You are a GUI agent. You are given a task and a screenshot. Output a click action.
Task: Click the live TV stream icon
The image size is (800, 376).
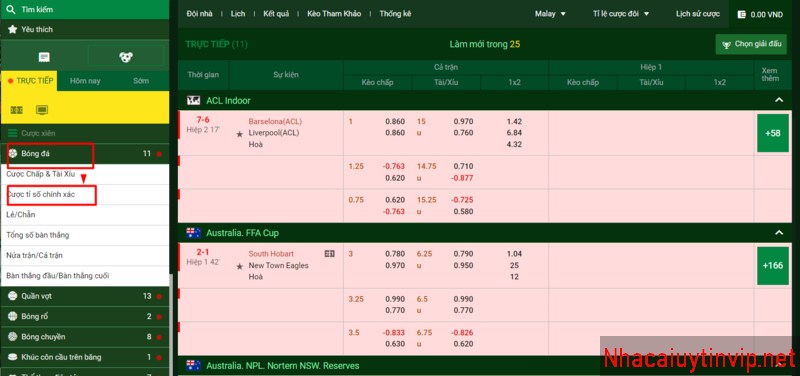[42, 110]
